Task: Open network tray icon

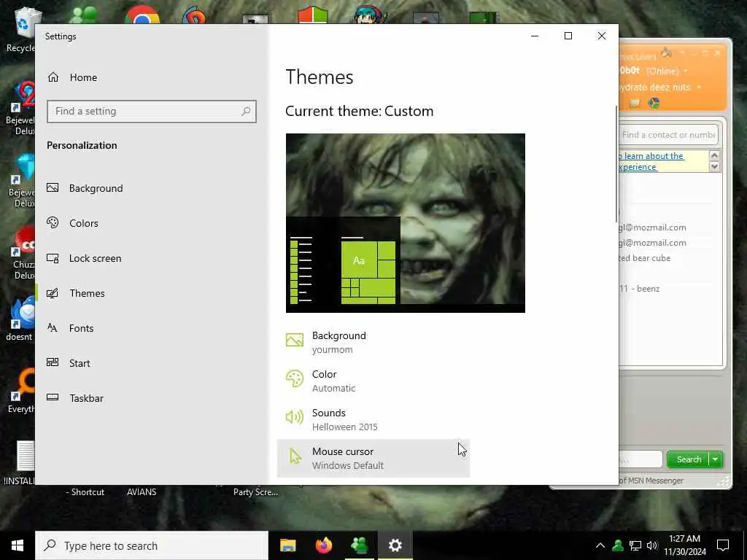Action: 635,545
